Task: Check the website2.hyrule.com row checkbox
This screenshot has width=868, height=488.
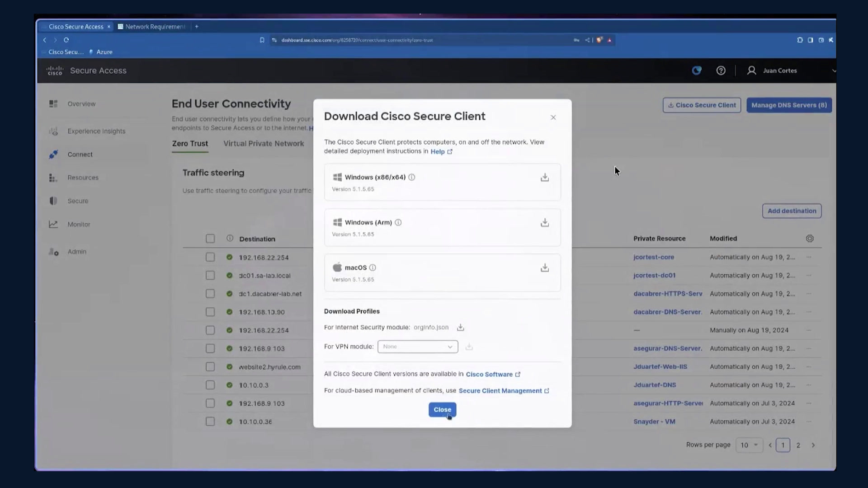Action: click(x=210, y=367)
